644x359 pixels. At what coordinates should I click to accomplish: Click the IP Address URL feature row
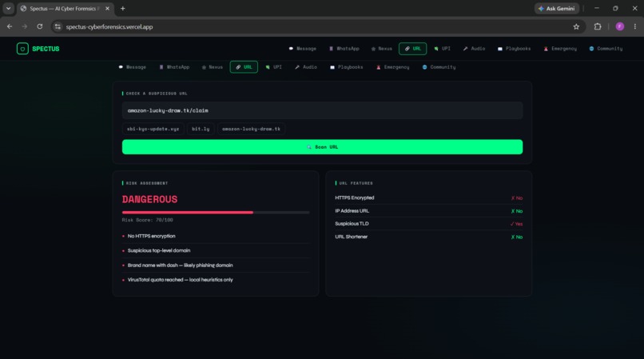[x=429, y=211]
